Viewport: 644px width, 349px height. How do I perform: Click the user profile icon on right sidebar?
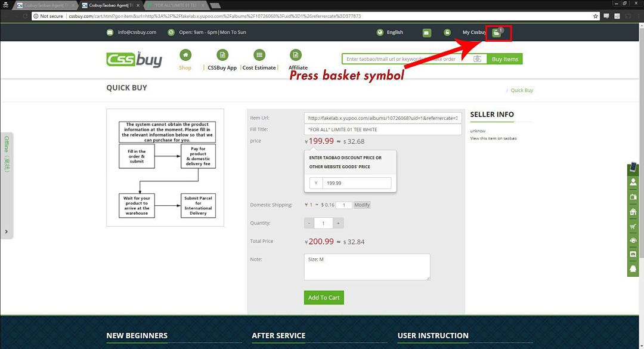point(633,182)
